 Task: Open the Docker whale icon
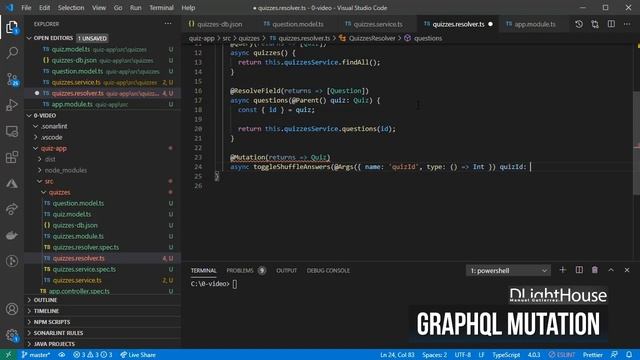pyautogui.click(x=12, y=236)
